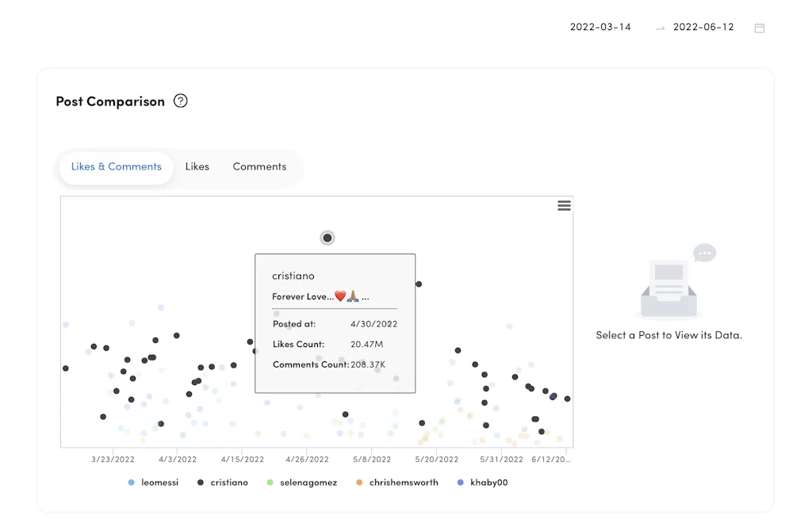This screenshot has height=530, width=812.
Task: Click the green selenagomez legend dot
Action: tap(270, 482)
